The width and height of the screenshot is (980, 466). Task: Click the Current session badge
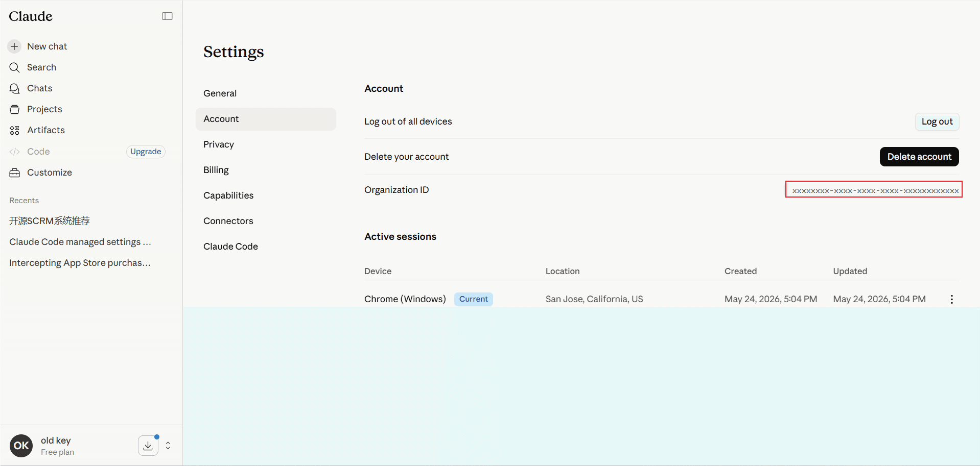[474, 299]
